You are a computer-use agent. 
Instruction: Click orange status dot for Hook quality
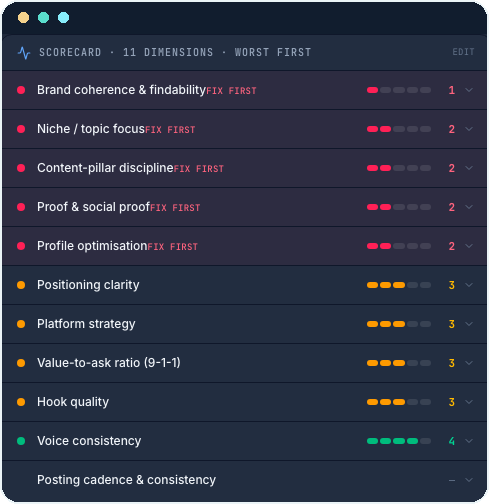click(21, 402)
